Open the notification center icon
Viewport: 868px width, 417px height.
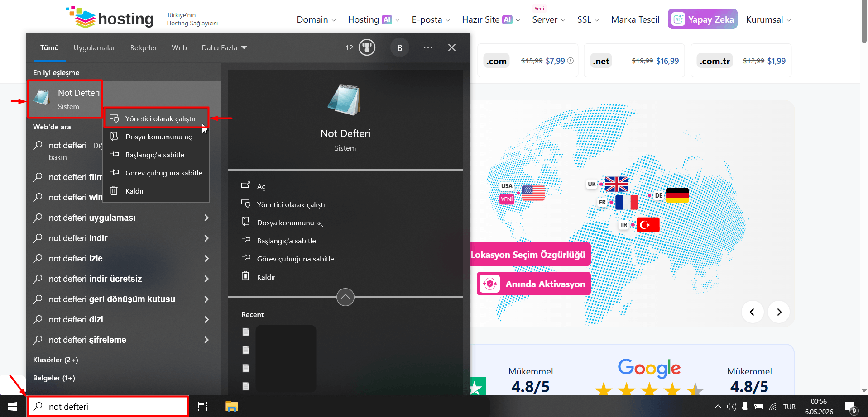[851, 407]
